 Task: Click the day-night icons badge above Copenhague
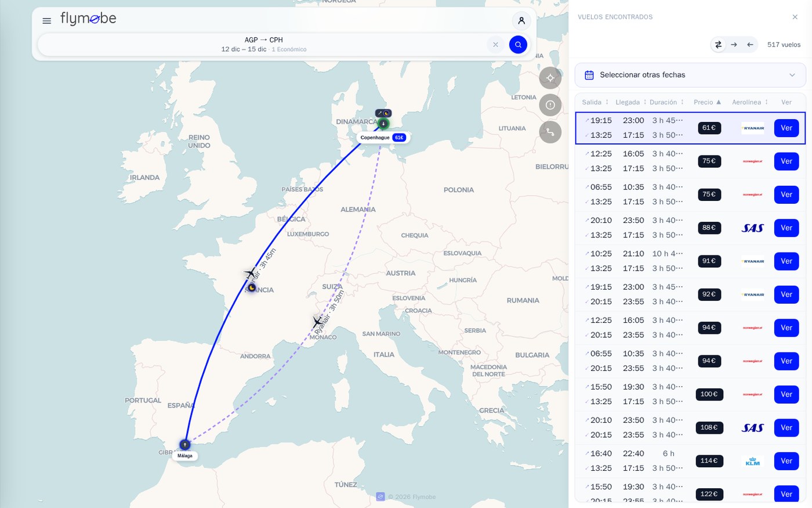383,113
